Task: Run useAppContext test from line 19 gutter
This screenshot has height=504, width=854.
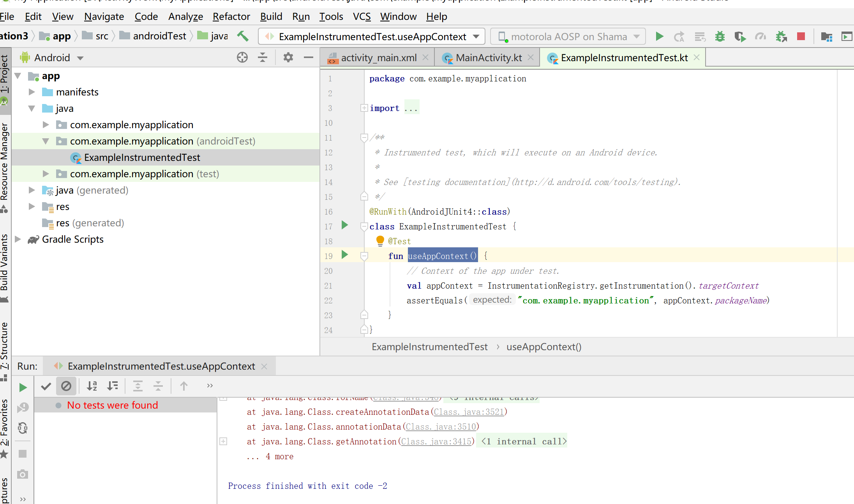Action: tap(344, 255)
